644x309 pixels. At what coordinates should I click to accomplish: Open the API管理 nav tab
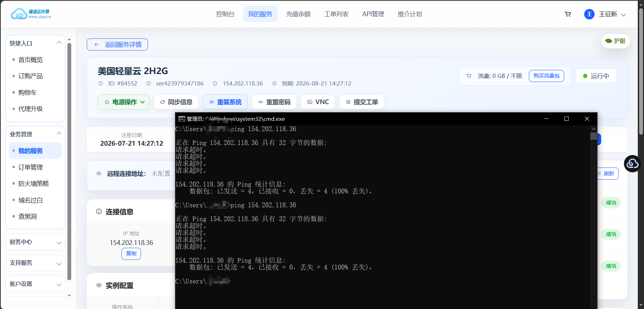click(x=373, y=14)
